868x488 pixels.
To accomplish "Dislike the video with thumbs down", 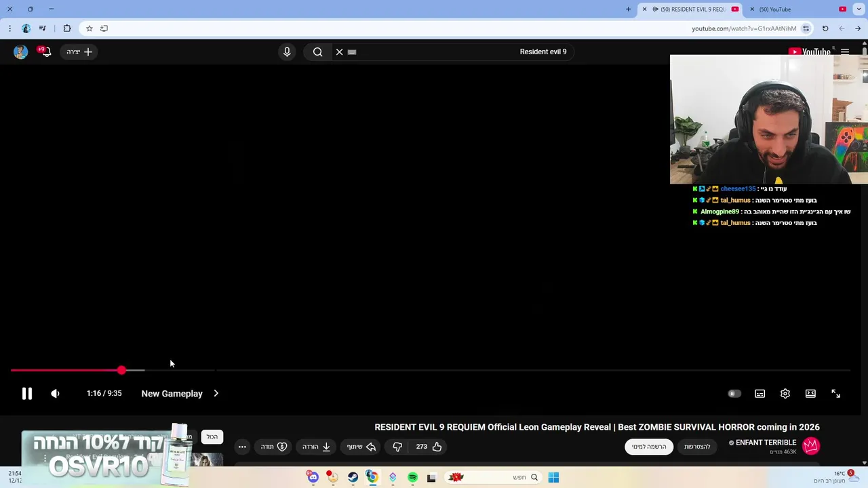I will click(x=397, y=447).
